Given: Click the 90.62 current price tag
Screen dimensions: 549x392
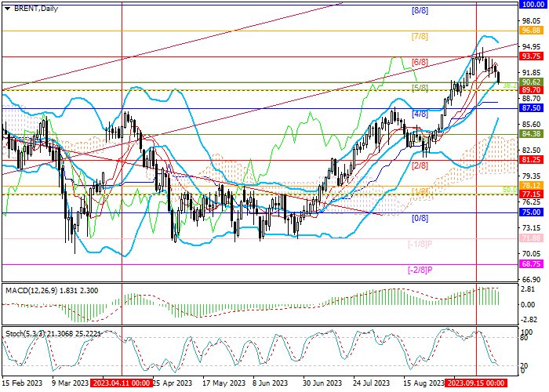Looking at the screenshot, I should tap(531, 82).
